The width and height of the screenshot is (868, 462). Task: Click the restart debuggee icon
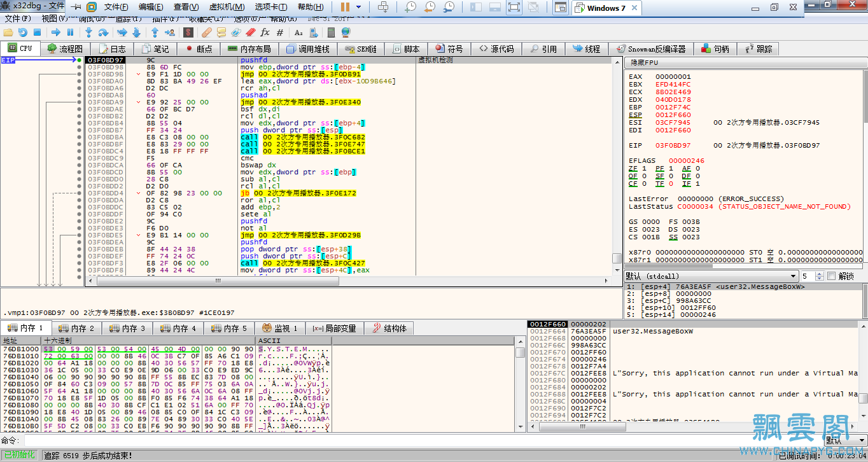coord(23,32)
